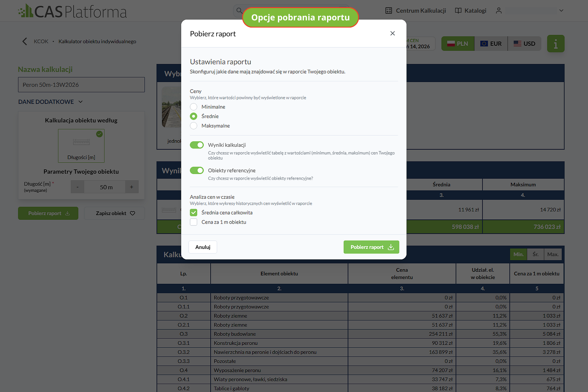This screenshot has width=588, height=392.
Task: Switch currency to EUR
Action: (491, 44)
